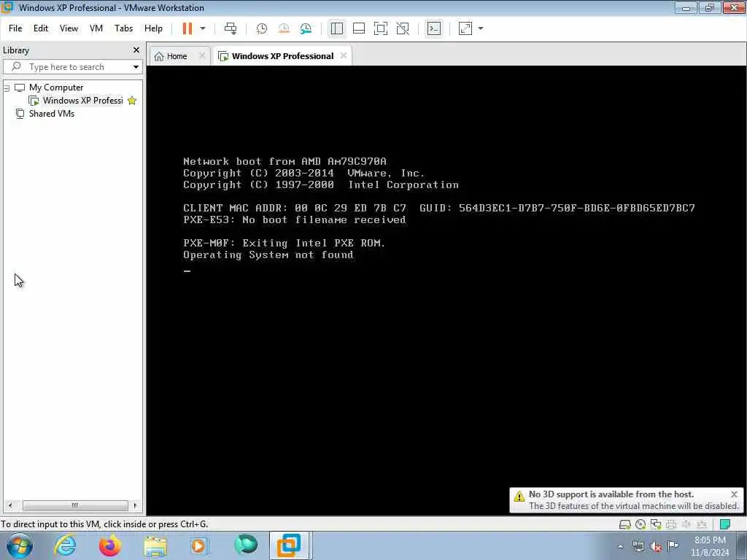Toggle the Library sidebar view icon
This screenshot has height=560, width=747.
point(337,28)
